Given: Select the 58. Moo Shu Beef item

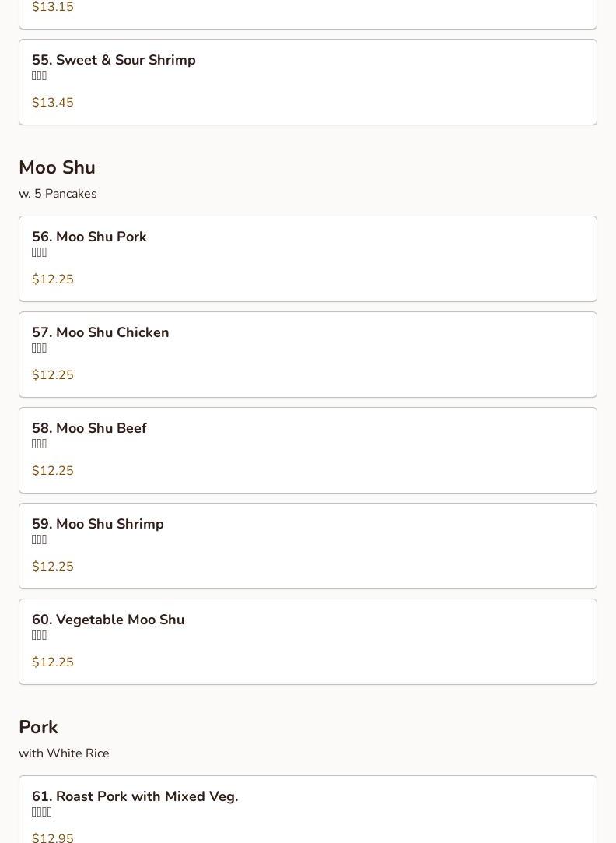Looking at the screenshot, I should 89,429.
